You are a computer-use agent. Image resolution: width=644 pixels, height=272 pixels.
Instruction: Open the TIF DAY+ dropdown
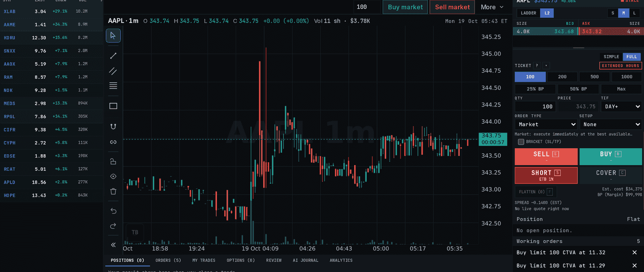tap(621, 106)
